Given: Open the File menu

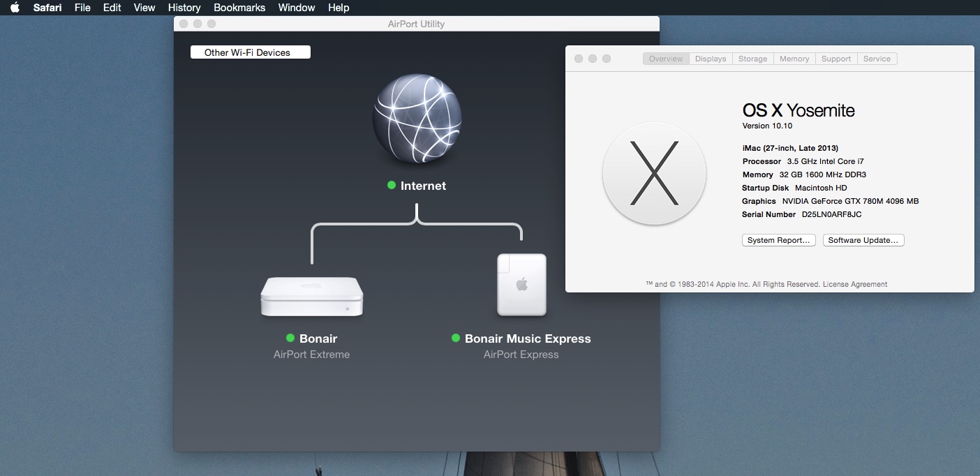Looking at the screenshot, I should click(x=82, y=8).
